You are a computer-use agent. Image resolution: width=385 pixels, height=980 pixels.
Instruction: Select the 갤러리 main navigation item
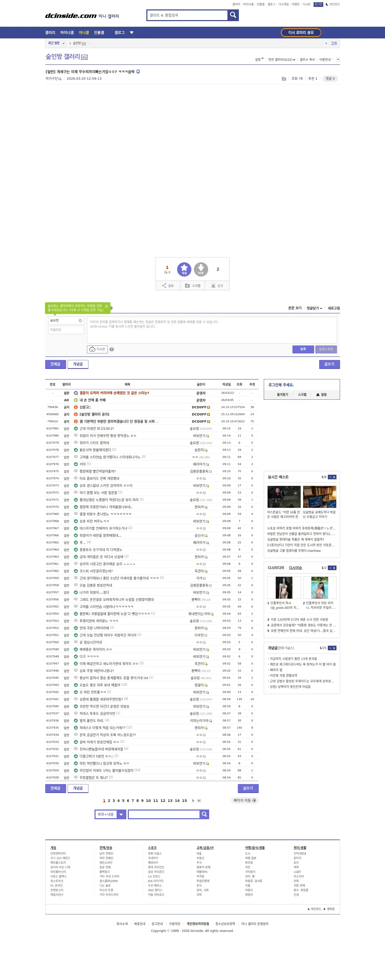tap(50, 33)
